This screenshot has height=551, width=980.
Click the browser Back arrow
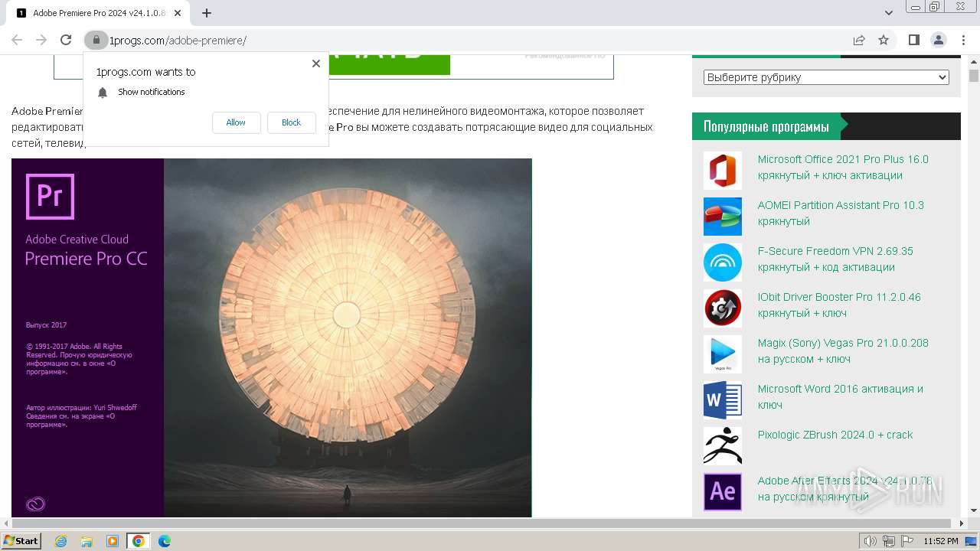[x=17, y=40]
